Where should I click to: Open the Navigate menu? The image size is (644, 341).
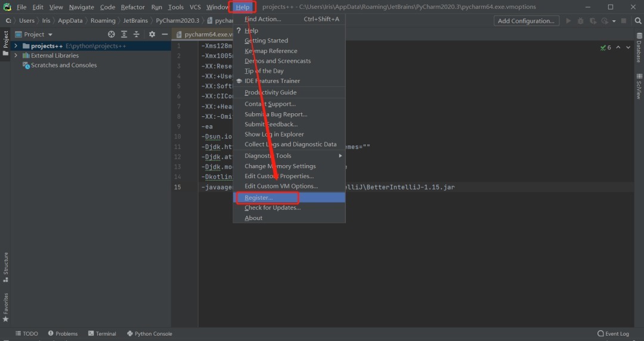pyautogui.click(x=81, y=7)
